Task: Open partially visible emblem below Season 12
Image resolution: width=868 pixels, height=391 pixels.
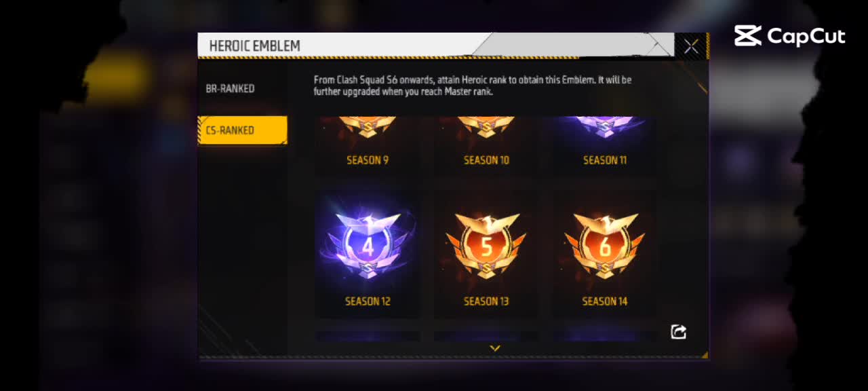Action: point(368,336)
